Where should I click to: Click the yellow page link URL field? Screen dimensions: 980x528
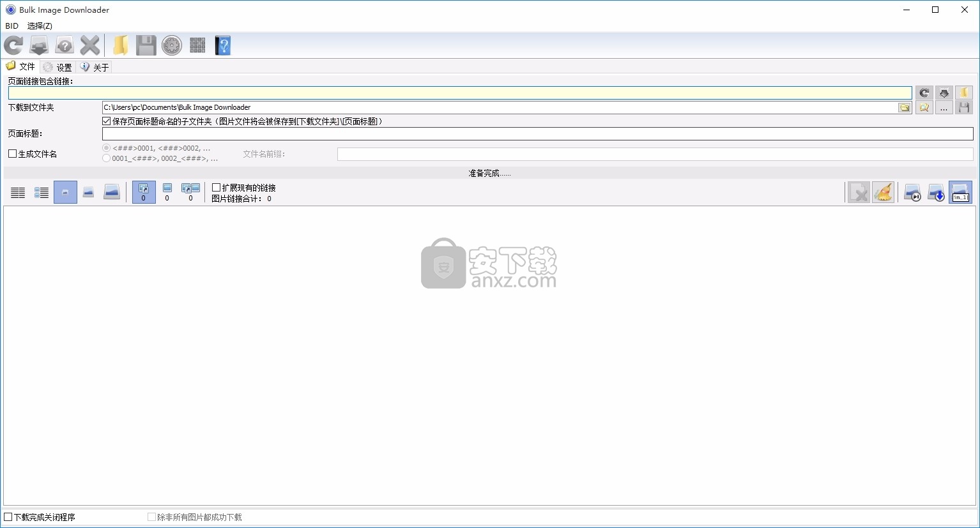click(x=460, y=93)
